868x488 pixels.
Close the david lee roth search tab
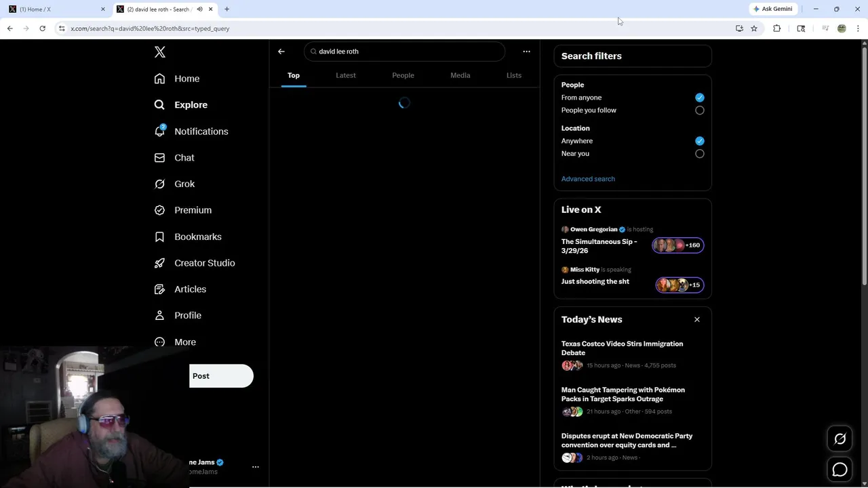point(211,9)
